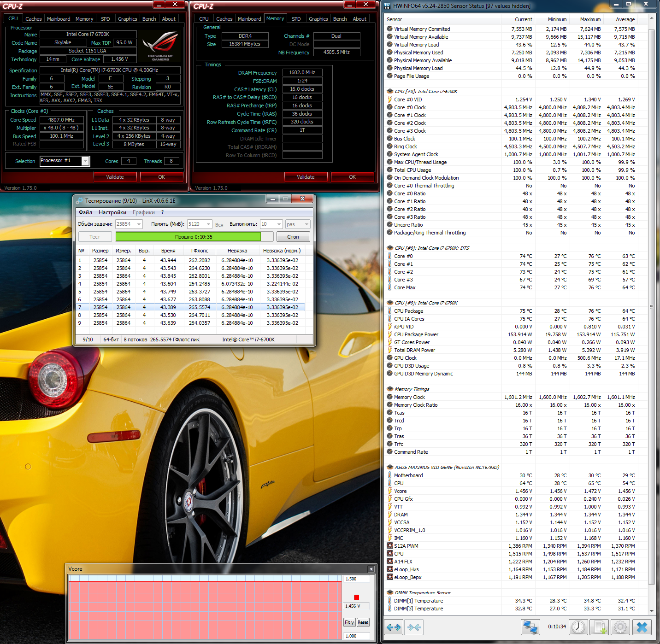Click the Page File Usage sensor icon
660x644 pixels.
390,76
